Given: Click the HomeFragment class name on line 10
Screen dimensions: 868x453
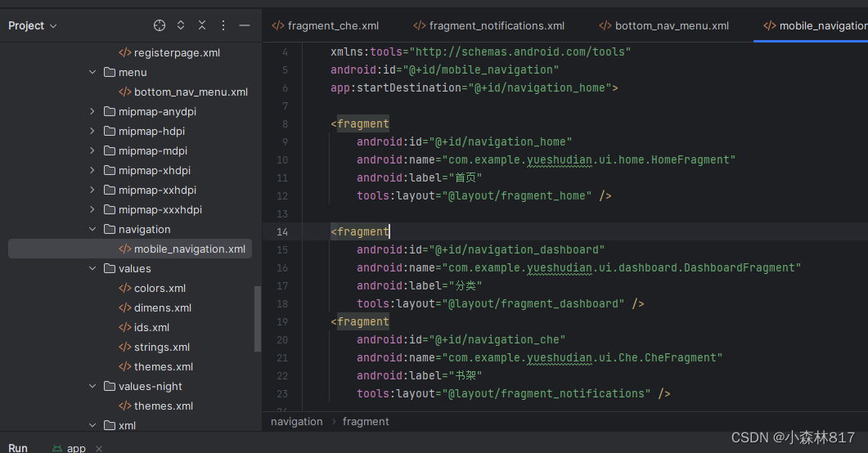Looking at the screenshot, I should (x=690, y=159).
